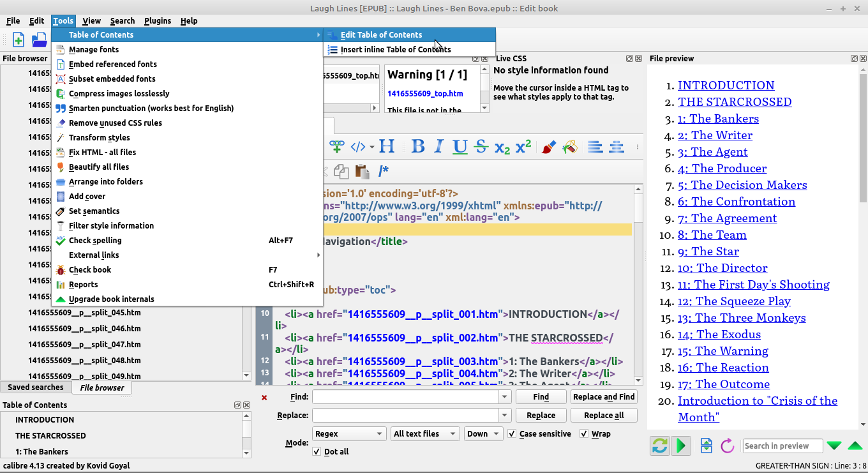The height and width of the screenshot is (473, 868).
Task: Select Edit Table of Contents menu entry
Action: point(381,35)
